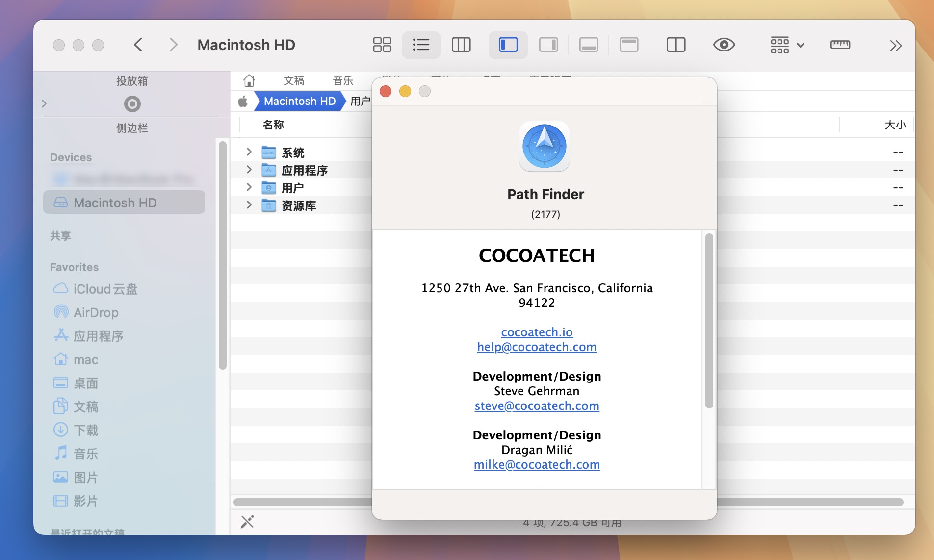Click the tools icon in status bar
The image size is (934, 560).
pos(247,522)
